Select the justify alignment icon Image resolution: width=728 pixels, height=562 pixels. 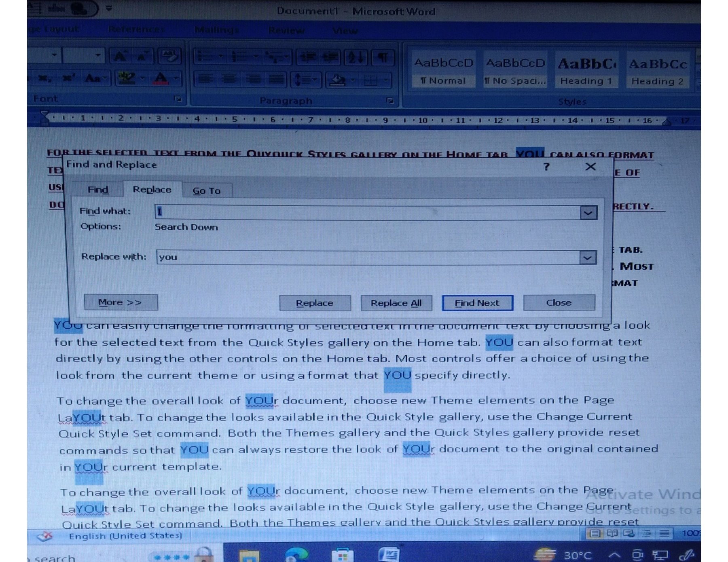276,79
